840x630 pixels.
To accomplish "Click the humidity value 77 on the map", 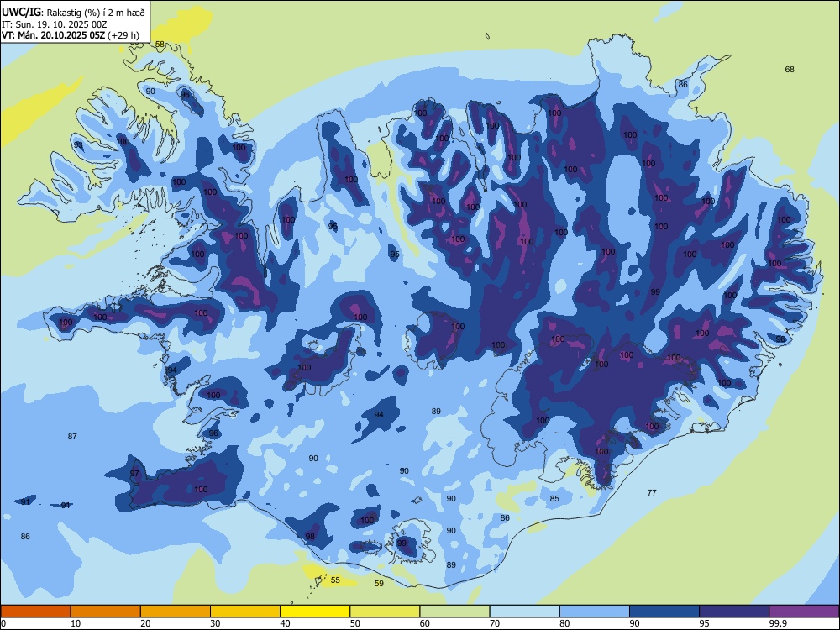I will [x=652, y=492].
